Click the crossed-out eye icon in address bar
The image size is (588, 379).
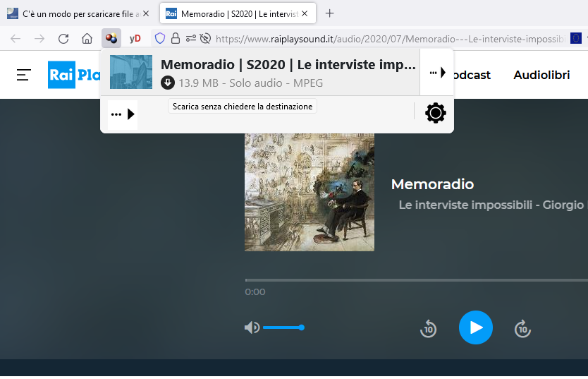click(x=205, y=38)
